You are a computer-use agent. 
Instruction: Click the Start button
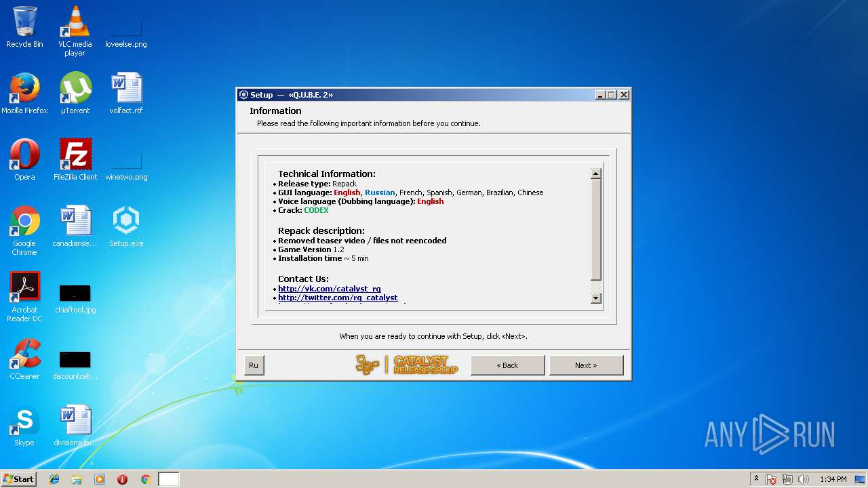click(x=18, y=479)
